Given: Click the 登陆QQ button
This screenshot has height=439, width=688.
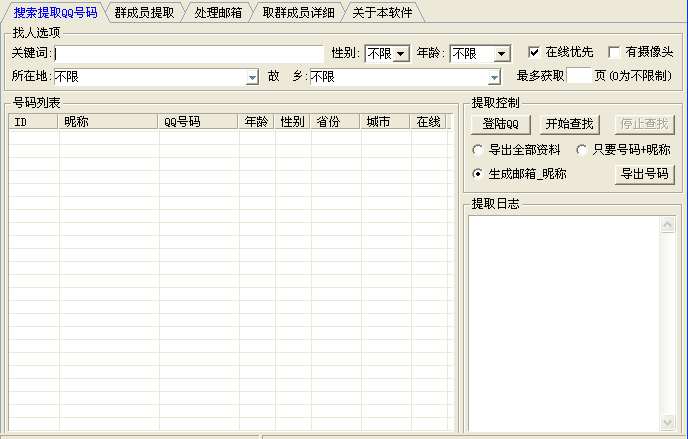Looking at the screenshot, I should (x=501, y=124).
